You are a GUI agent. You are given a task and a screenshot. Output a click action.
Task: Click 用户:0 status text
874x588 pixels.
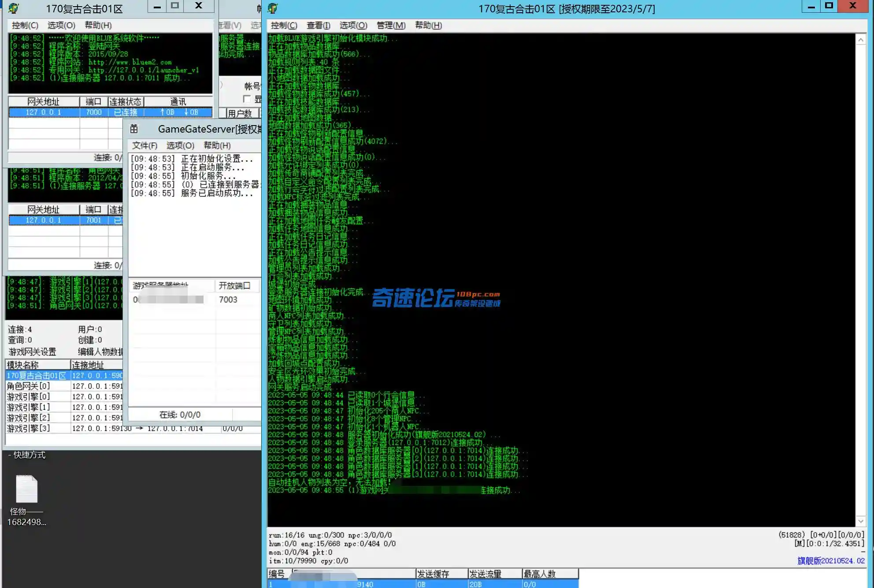point(90,329)
